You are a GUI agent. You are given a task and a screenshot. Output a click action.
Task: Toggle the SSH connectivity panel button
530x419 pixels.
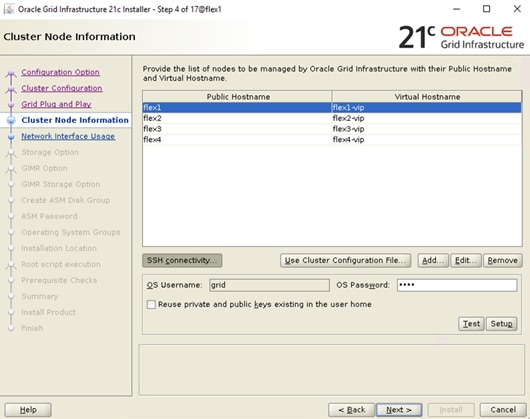tap(182, 261)
